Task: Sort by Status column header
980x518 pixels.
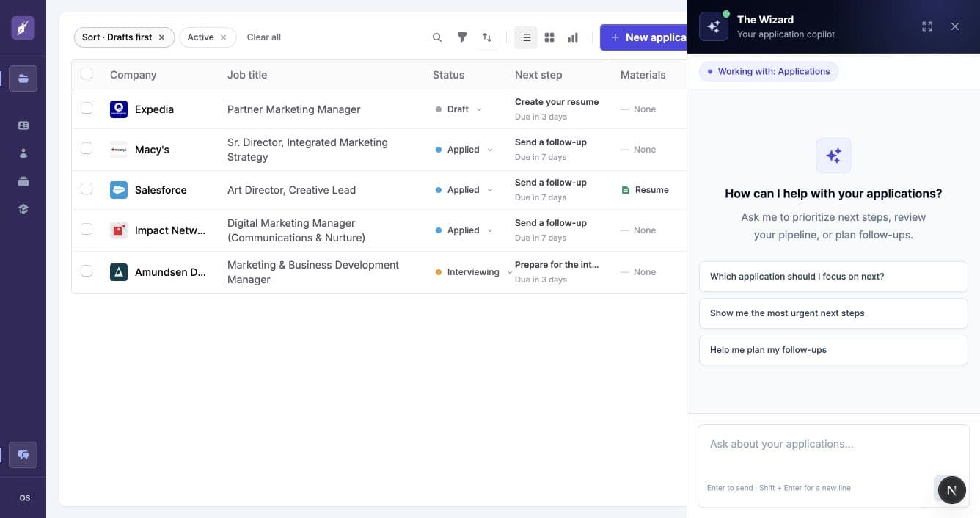Action: tap(448, 75)
